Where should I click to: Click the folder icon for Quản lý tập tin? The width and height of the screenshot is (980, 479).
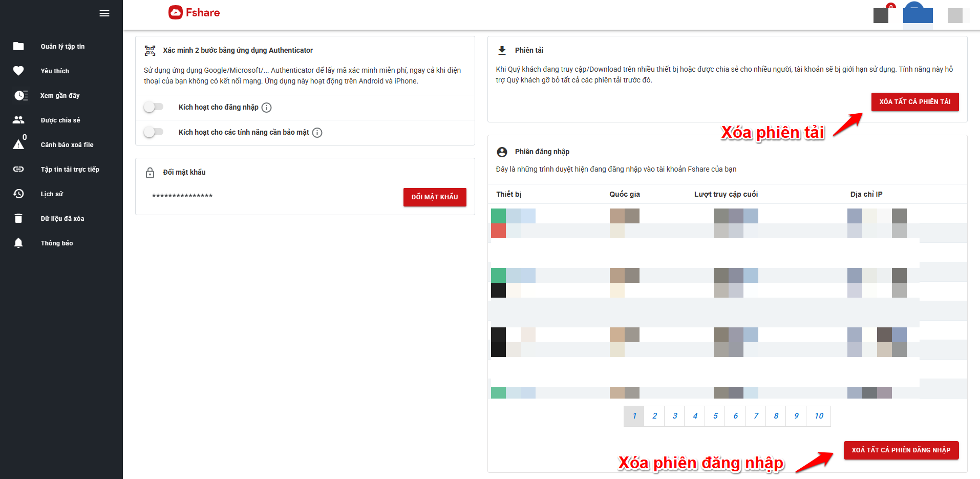pyautogui.click(x=18, y=46)
